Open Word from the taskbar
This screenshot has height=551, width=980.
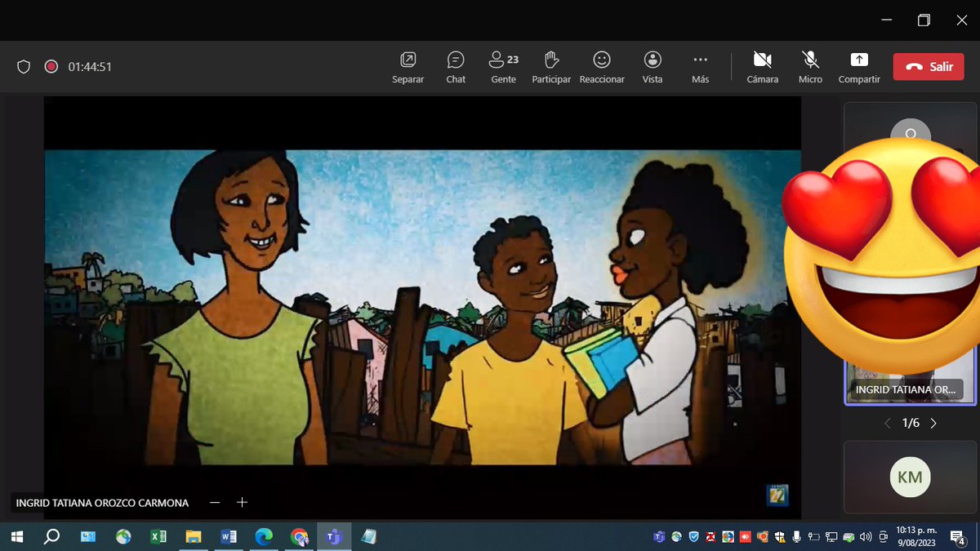229,536
